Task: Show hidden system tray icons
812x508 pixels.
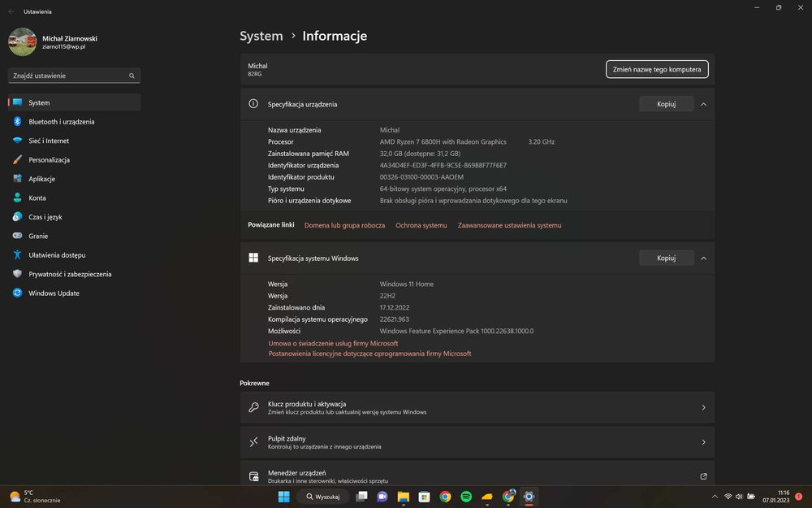Action: click(x=715, y=497)
